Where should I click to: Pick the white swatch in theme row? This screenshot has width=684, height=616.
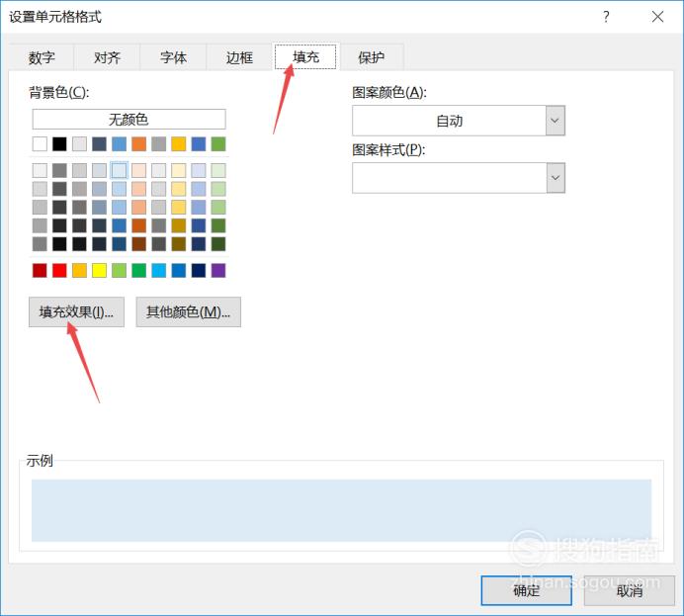coord(40,144)
